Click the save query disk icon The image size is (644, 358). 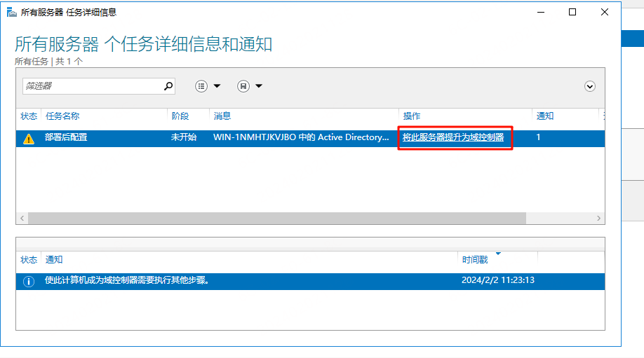[x=243, y=86]
